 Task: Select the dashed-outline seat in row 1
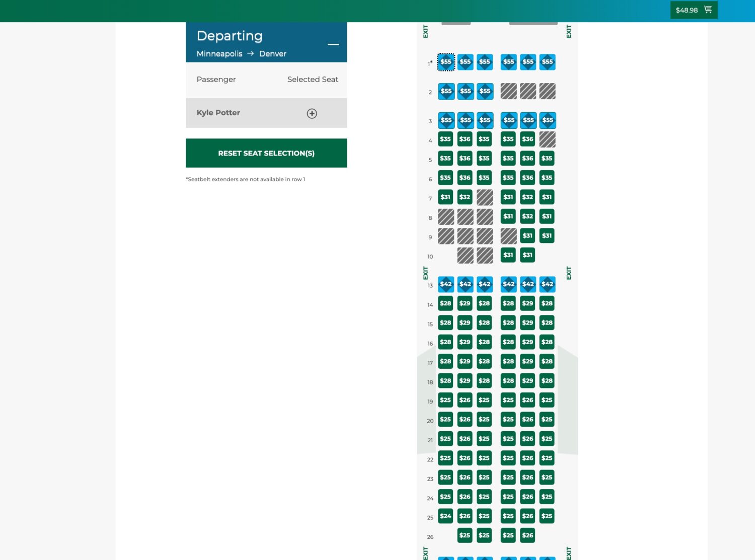tap(445, 62)
